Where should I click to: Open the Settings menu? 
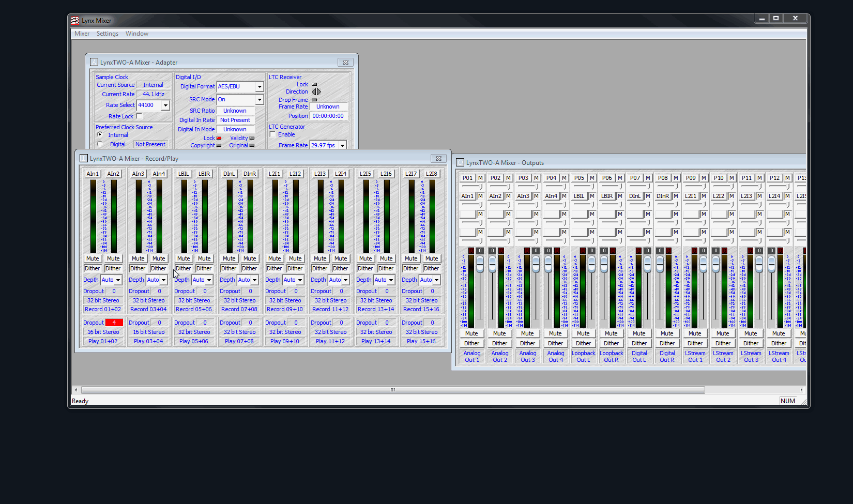(108, 34)
